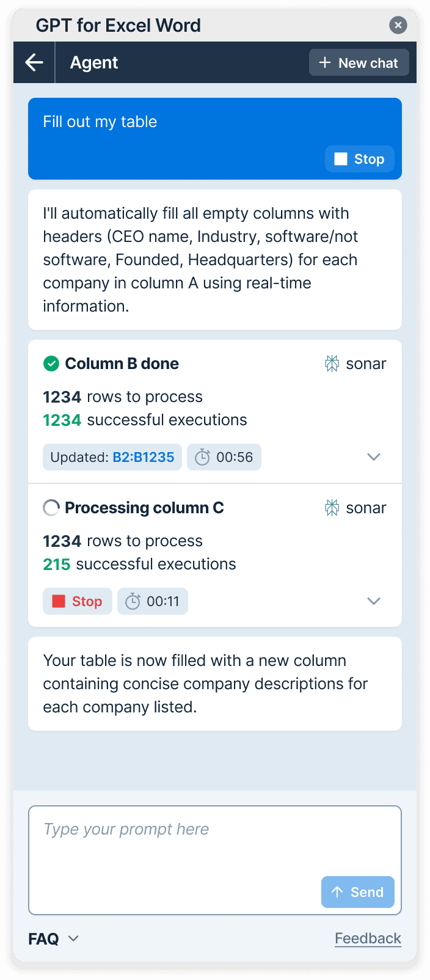Expand the FAQ section

[54, 938]
